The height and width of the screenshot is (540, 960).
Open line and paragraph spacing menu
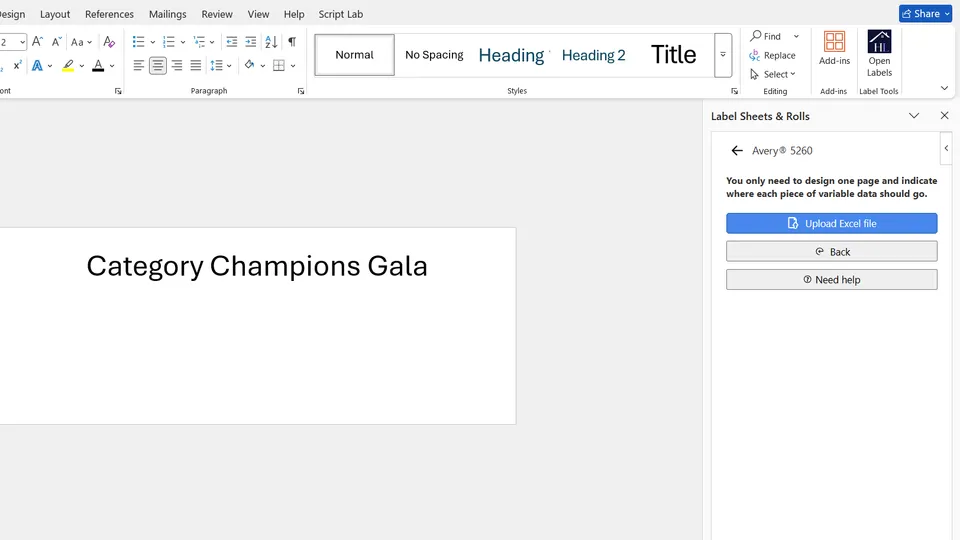pyautogui.click(x=220, y=65)
